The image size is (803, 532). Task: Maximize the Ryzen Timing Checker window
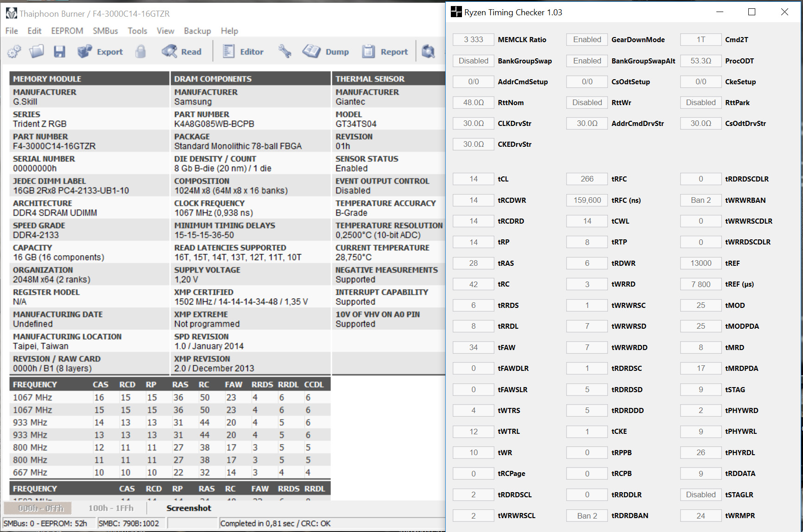(752, 12)
